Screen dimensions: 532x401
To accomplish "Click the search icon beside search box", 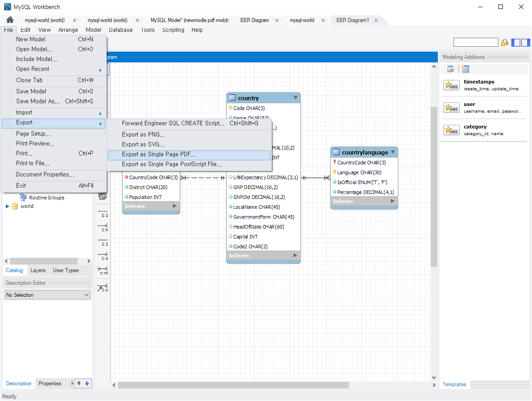I will tap(505, 43).
